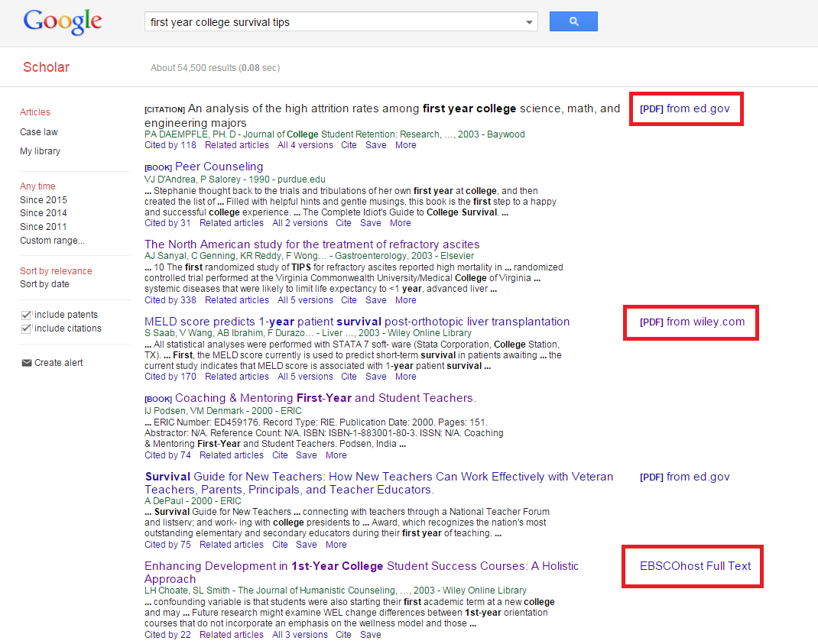
Task: Expand More under the attrition rates result
Action: point(405,145)
